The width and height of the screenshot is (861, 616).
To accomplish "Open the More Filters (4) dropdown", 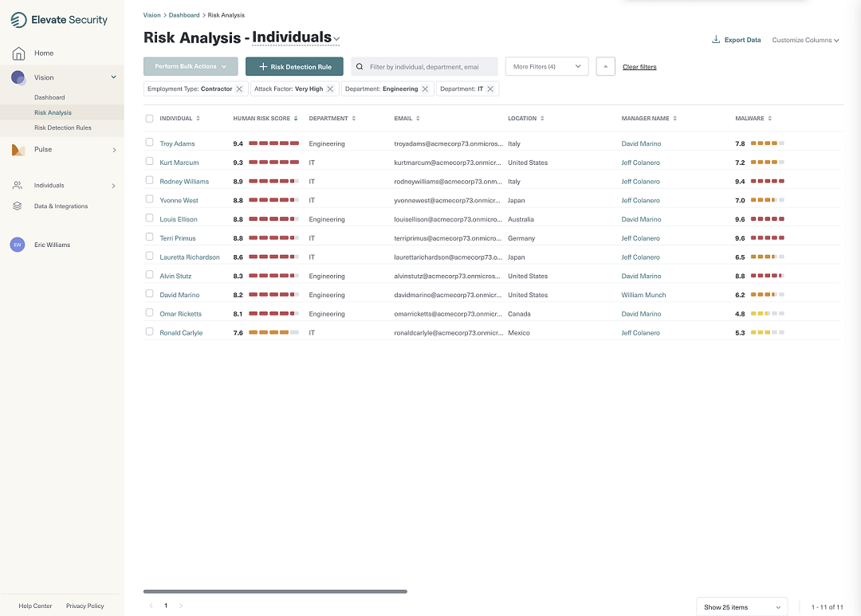I will point(547,67).
